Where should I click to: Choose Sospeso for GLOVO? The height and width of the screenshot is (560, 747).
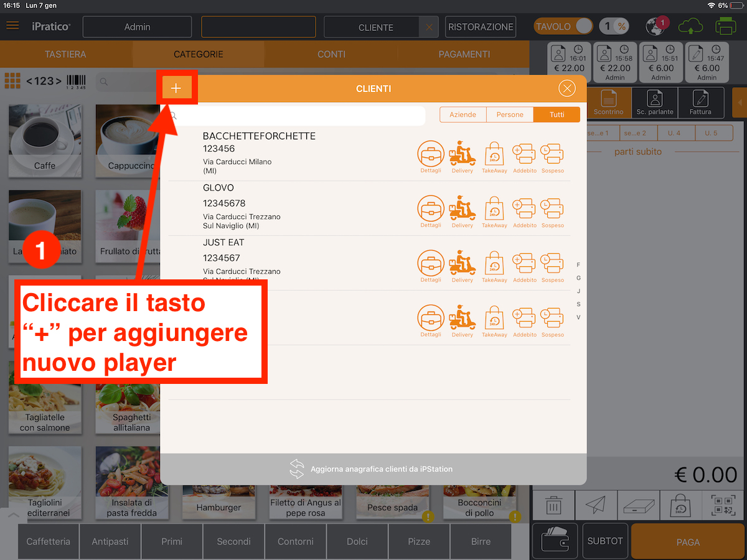(553, 212)
